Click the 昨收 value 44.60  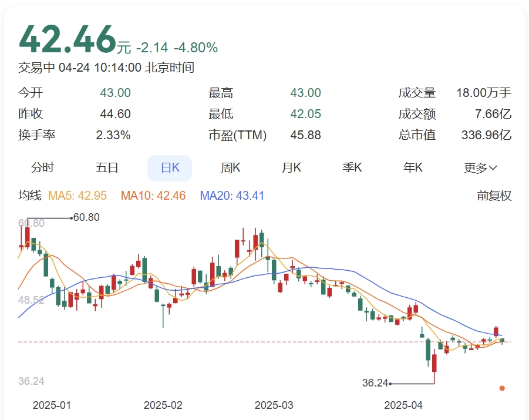(x=116, y=114)
